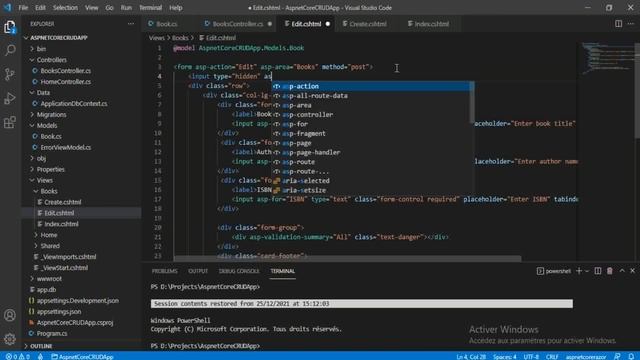Open the Accounts menu icon
Screen dimensions: 640x360
pos(10,315)
